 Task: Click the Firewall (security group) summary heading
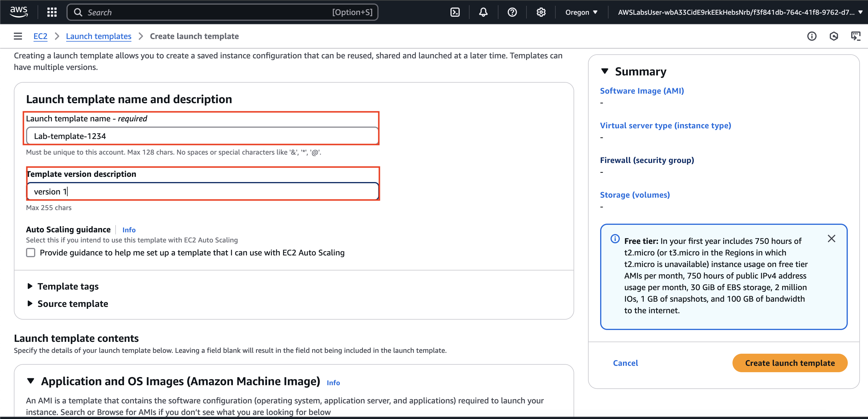[647, 160]
